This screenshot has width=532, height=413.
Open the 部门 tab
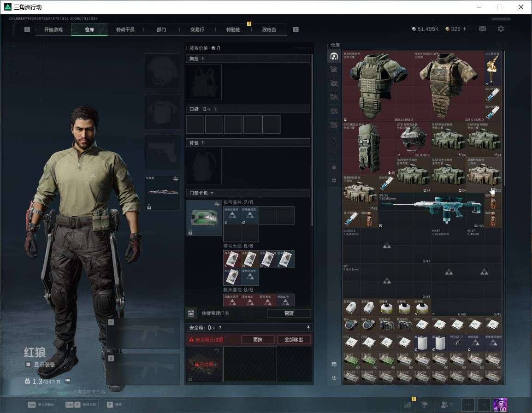coord(161,29)
